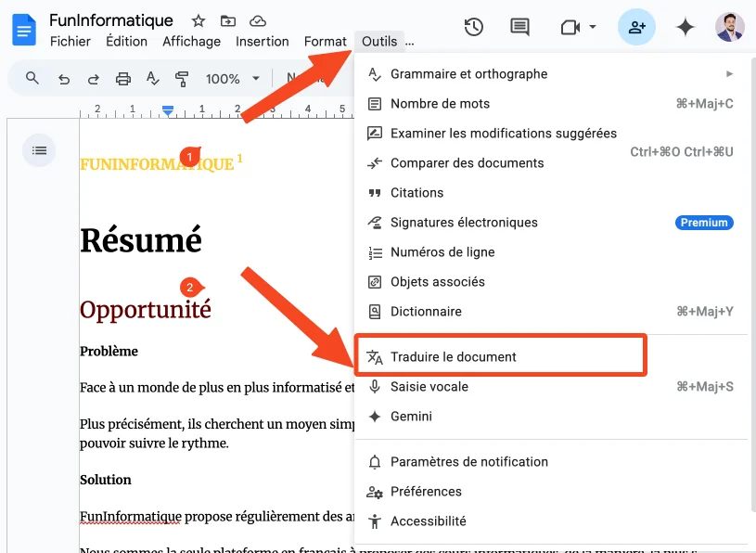Open Accessibilité settings
Image resolution: width=756 pixels, height=553 pixels.
(550, 521)
